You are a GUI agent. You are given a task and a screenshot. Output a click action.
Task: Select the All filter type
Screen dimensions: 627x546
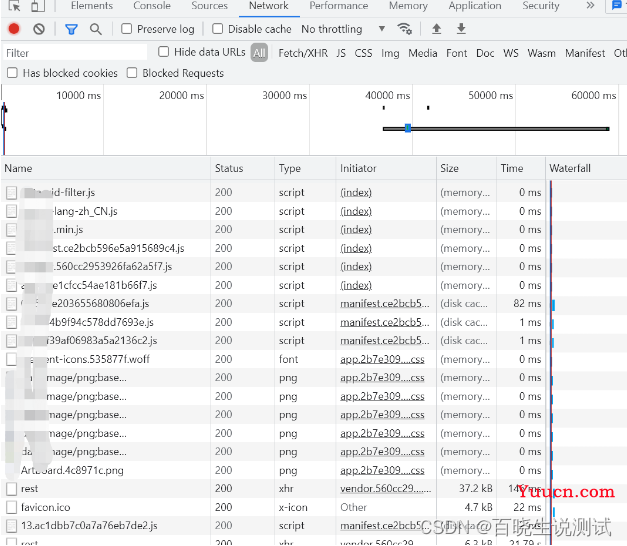[259, 53]
